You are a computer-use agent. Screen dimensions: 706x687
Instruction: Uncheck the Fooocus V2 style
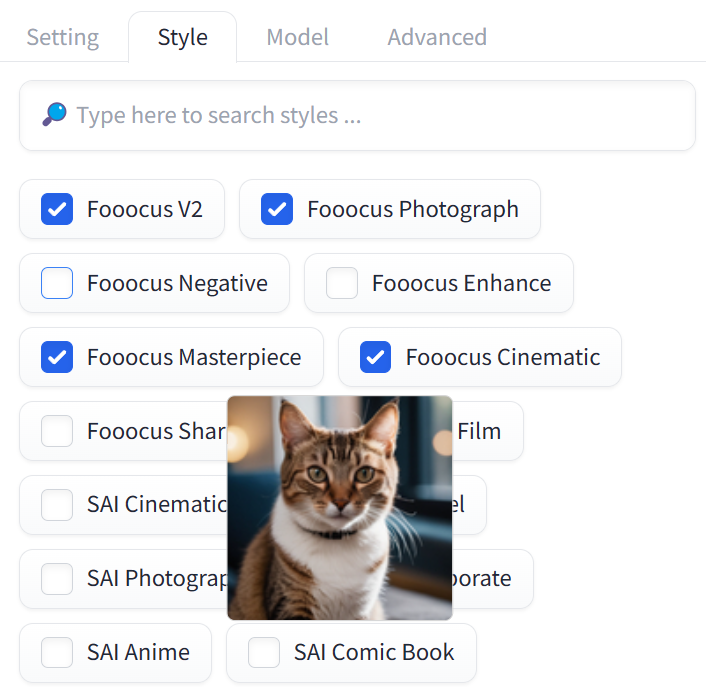57,209
